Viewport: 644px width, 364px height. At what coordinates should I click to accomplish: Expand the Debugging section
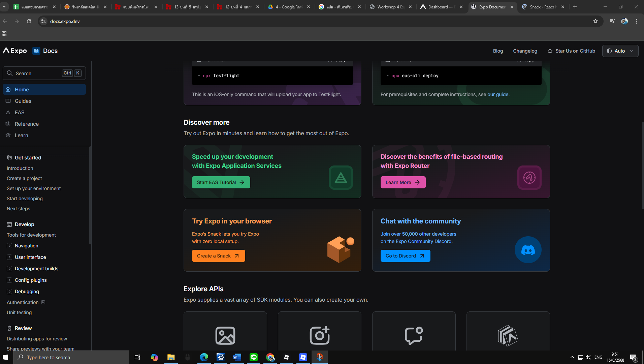coord(9,292)
